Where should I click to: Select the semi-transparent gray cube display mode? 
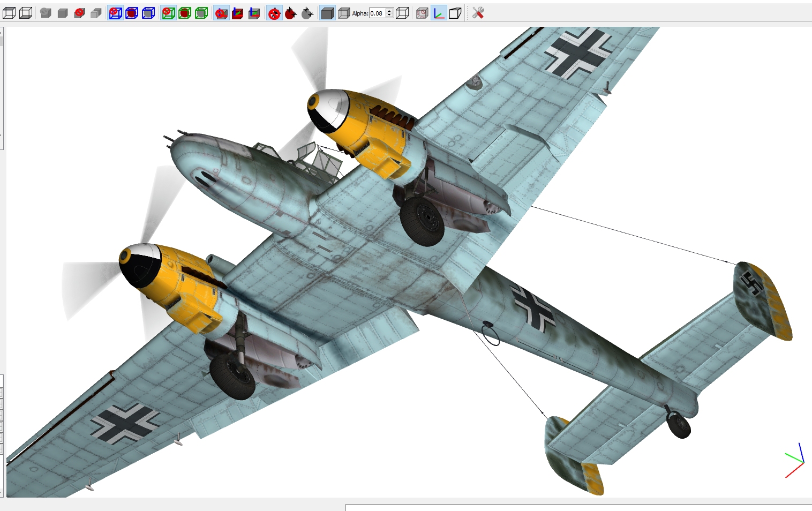(344, 13)
